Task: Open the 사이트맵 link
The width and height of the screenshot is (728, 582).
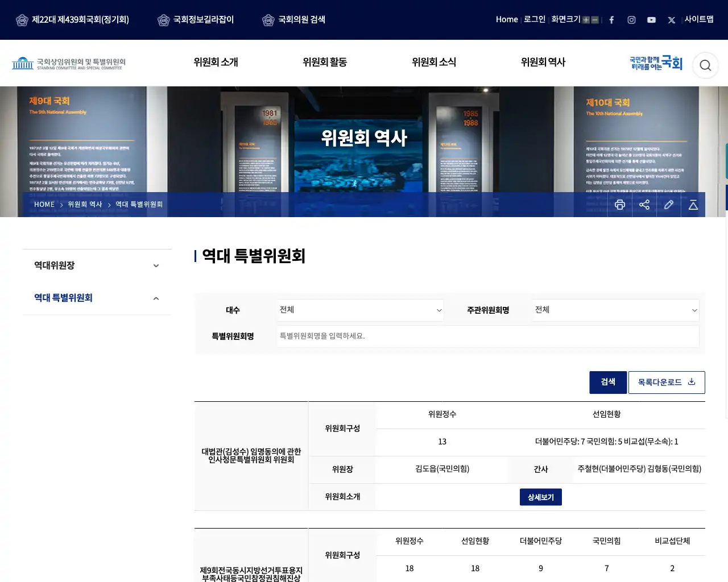Action: 699,19
